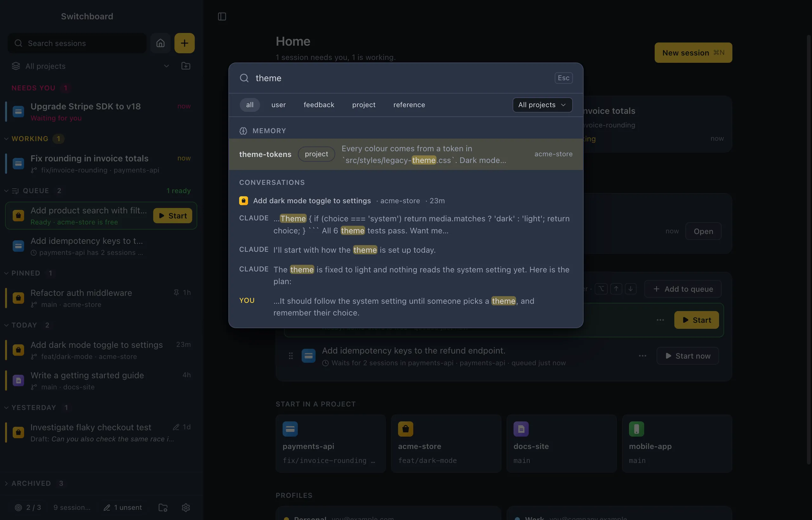Viewport: 812px width, 520px height.
Task: Start Add product search in sidebar queue
Action: pyautogui.click(x=173, y=215)
